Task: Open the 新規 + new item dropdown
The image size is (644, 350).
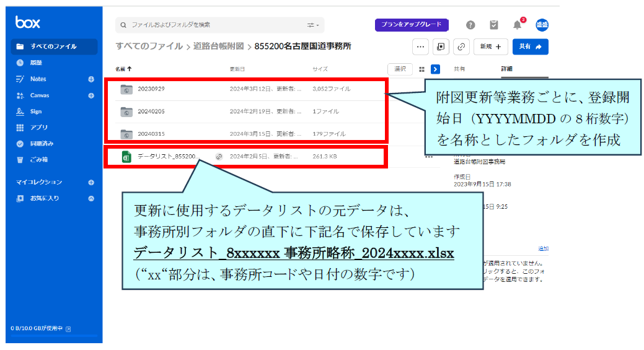Action: point(491,46)
